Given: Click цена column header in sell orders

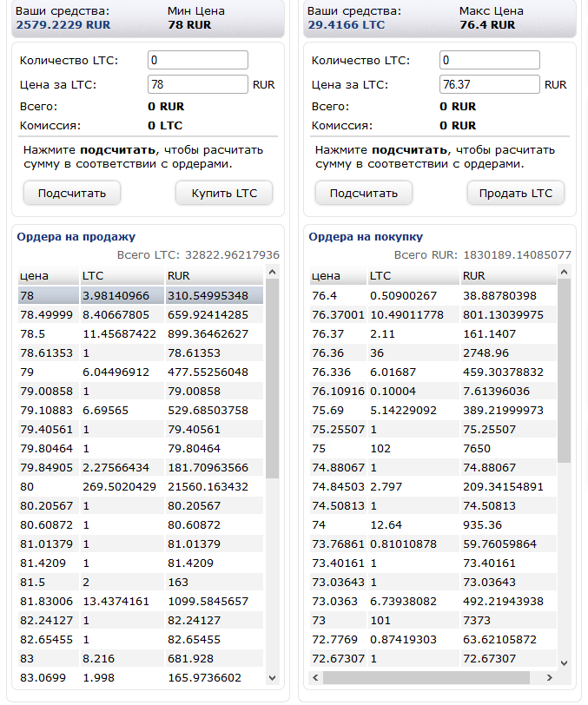Looking at the screenshot, I should 48,275.
